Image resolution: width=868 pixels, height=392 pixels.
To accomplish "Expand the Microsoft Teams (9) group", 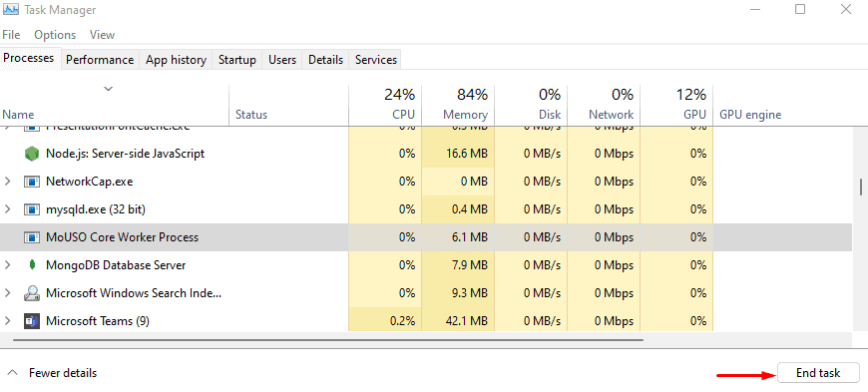I will pos(8,320).
